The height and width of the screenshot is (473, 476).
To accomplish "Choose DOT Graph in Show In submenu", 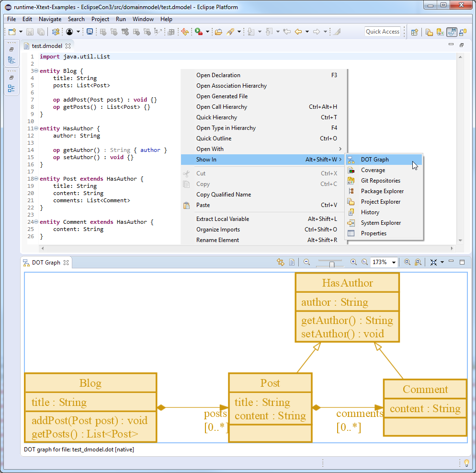I will [x=384, y=160].
